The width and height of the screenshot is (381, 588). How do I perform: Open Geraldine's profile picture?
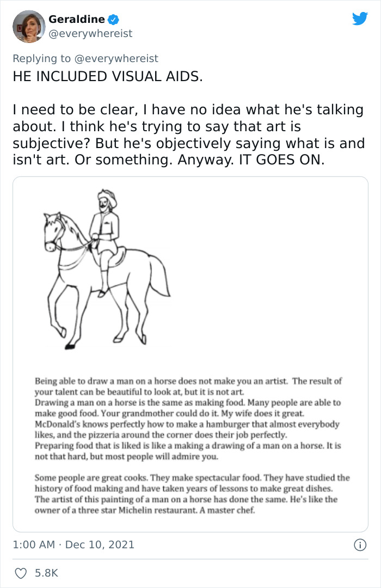point(28,26)
